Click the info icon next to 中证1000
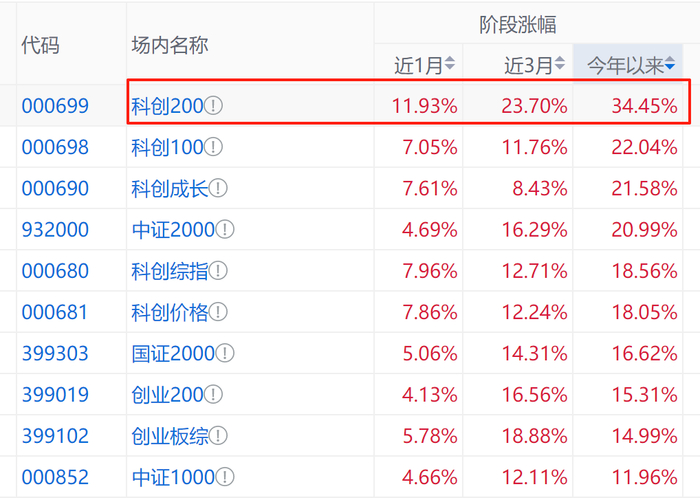Viewport: 700px width, 498px height. click(225, 477)
